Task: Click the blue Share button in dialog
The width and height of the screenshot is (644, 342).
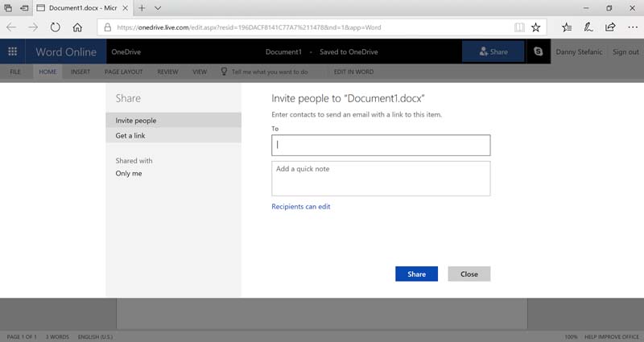Action: point(416,274)
